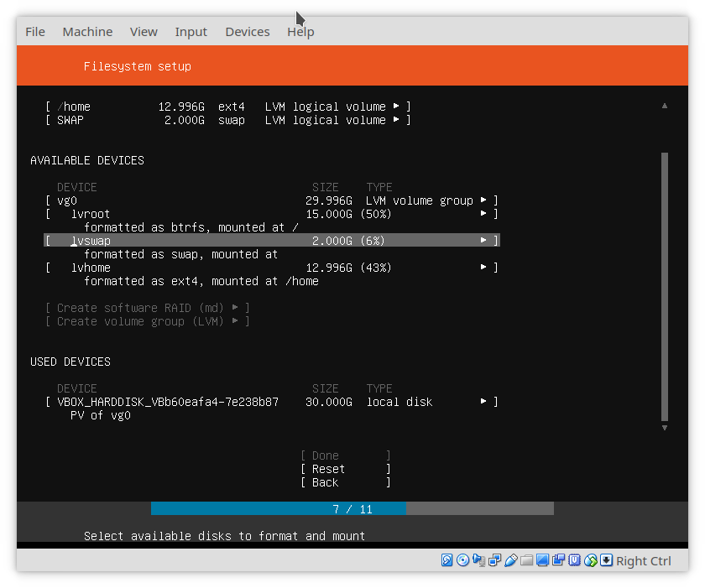Click the Right Ctrl host key label
Screen dimensions: 705x588
coord(644,560)
